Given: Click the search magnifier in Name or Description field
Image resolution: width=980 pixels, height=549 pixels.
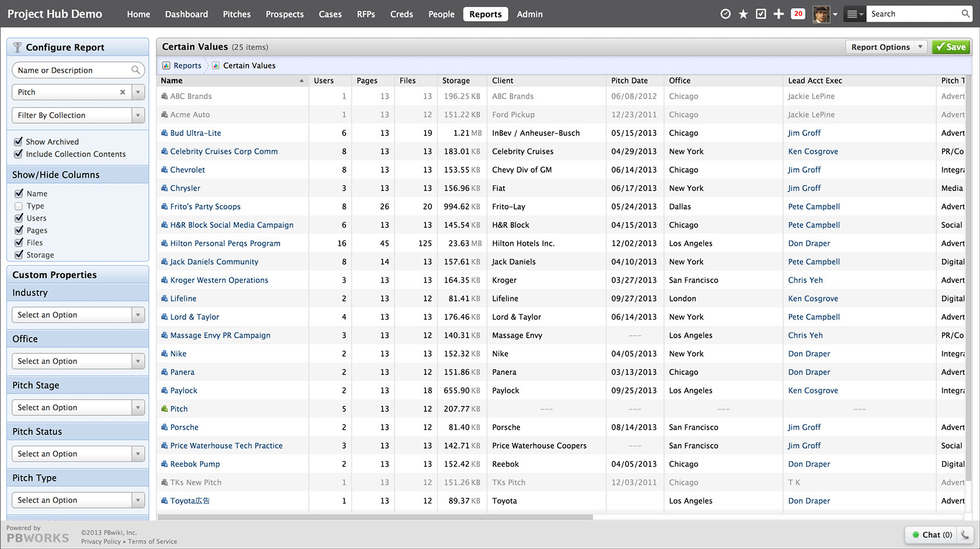Looking at the screenshot, I should (x=135, y=70).
